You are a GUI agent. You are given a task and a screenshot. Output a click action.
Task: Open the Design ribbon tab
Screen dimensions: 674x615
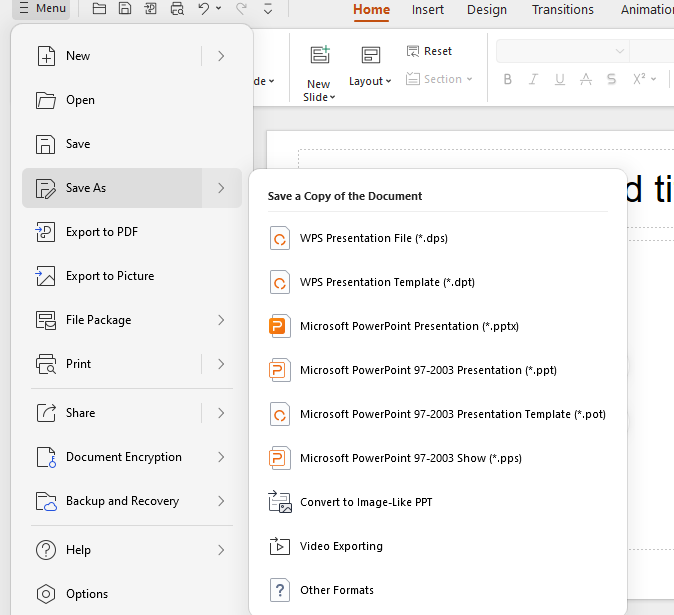(x=487, y=10)
